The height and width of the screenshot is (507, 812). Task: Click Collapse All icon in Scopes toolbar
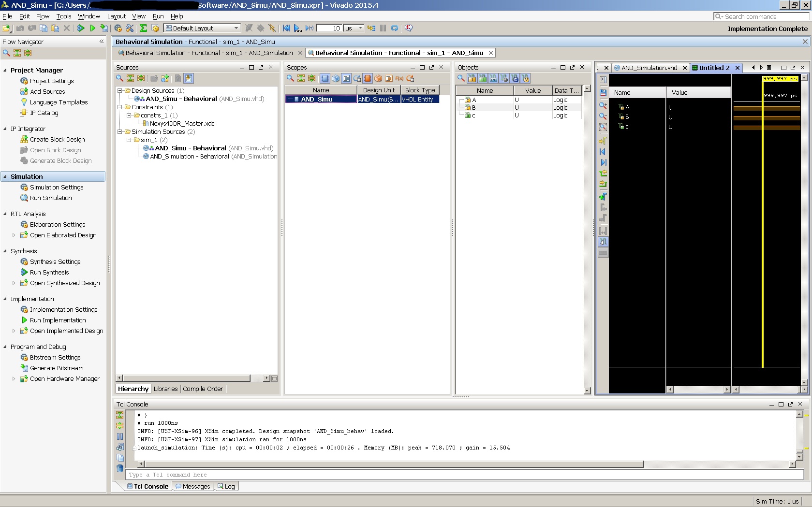pos(301,78)
